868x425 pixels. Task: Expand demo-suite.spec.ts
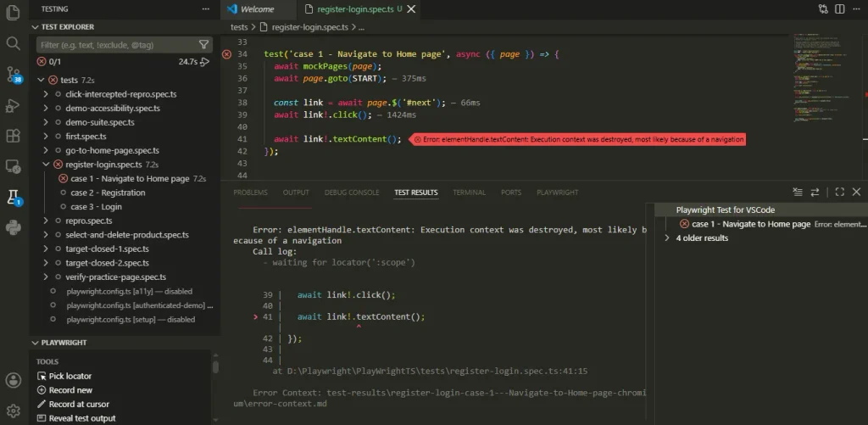[46, 122]
